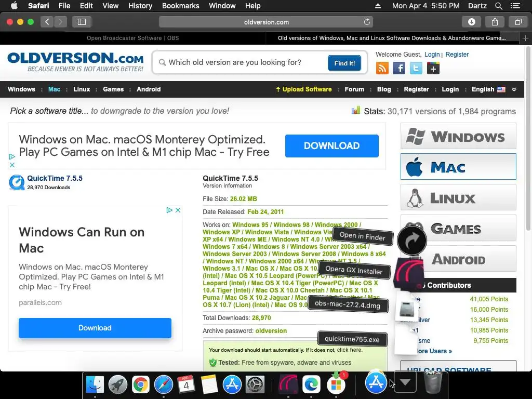The width and height of the screenshot is (532, 399).
Task: Open Notification Center in menu bar
Action: pyautogui.click(x=515, y=6)
